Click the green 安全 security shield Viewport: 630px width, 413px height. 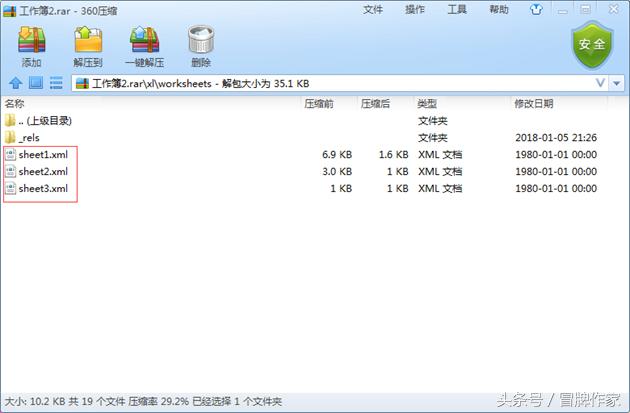(592, 45)
